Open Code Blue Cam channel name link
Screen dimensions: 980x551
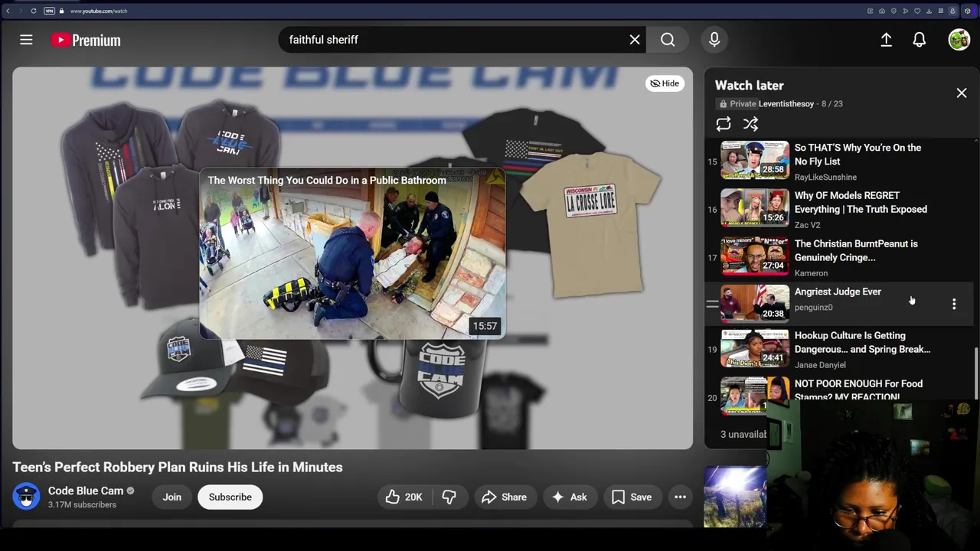coord(86,491)
